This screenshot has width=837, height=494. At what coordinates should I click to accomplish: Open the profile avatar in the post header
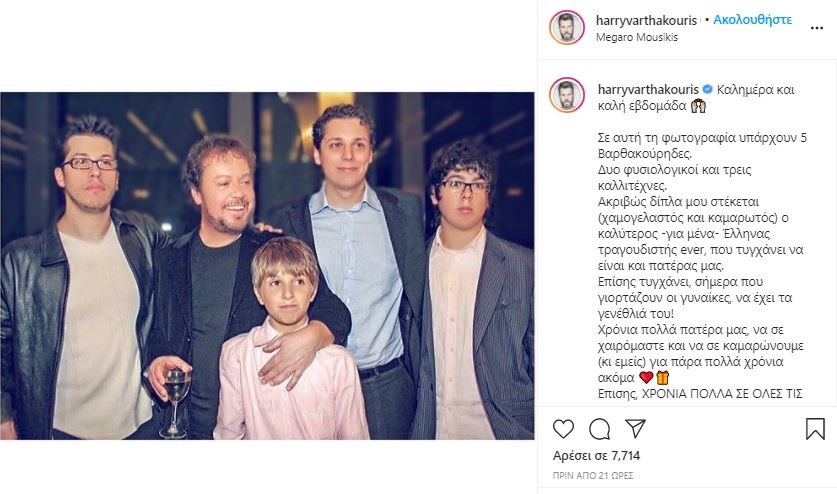click(566, 27)
